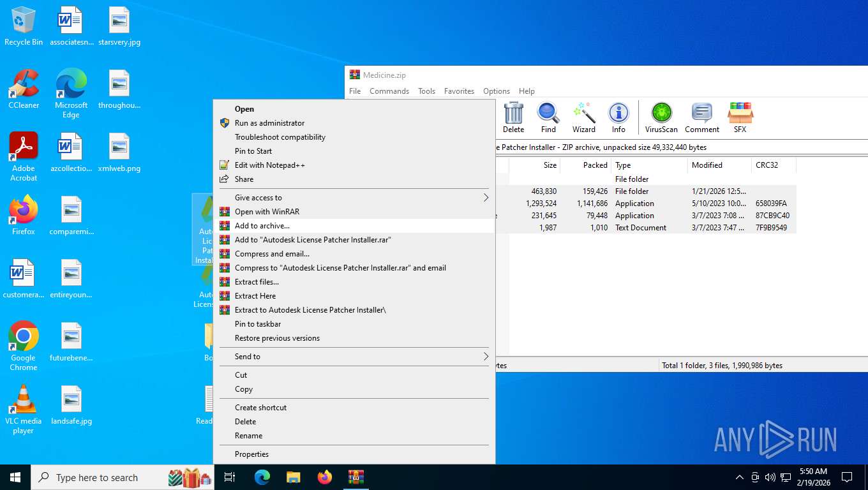The image size is (868, 490).
Task: Open Recycle Bin desktop icon
Action: 24,26
